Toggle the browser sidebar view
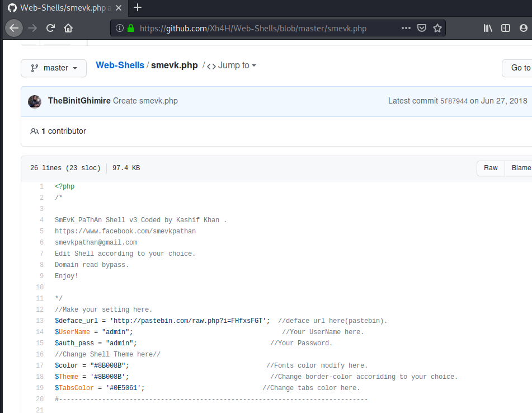This screenshot has width=532, height=413. [506, 28]
